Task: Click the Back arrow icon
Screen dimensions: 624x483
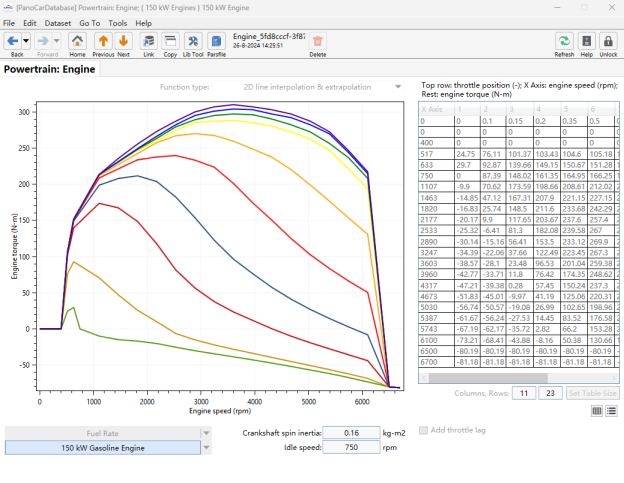Action: (x=13, y=41)
